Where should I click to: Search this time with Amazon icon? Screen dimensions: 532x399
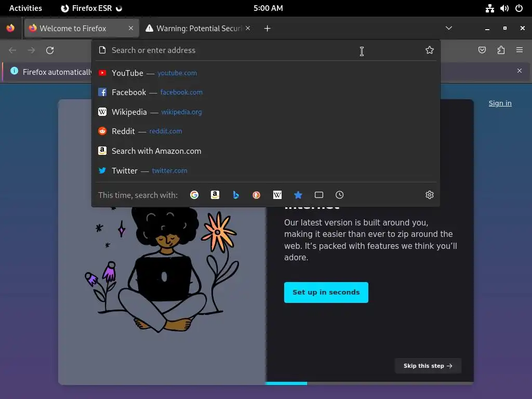[x=215, y=195]
